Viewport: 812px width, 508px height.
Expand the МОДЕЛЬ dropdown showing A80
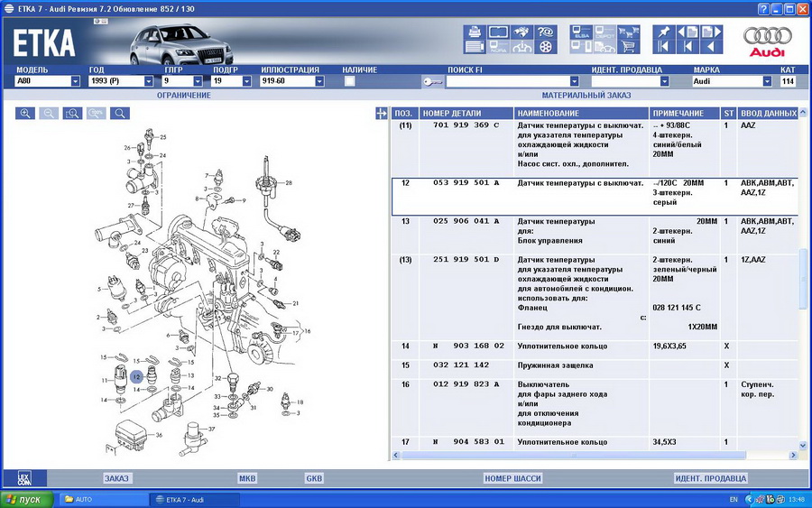[75, 81]
